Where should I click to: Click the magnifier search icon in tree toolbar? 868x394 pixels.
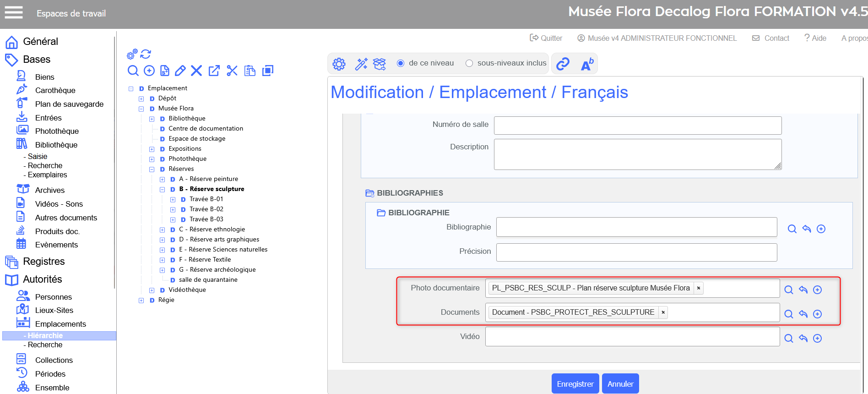coord(133,71)
